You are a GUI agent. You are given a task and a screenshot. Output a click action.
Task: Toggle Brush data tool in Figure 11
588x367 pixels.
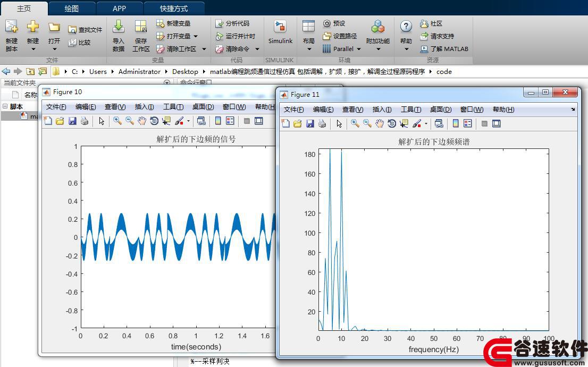[417, 123]
